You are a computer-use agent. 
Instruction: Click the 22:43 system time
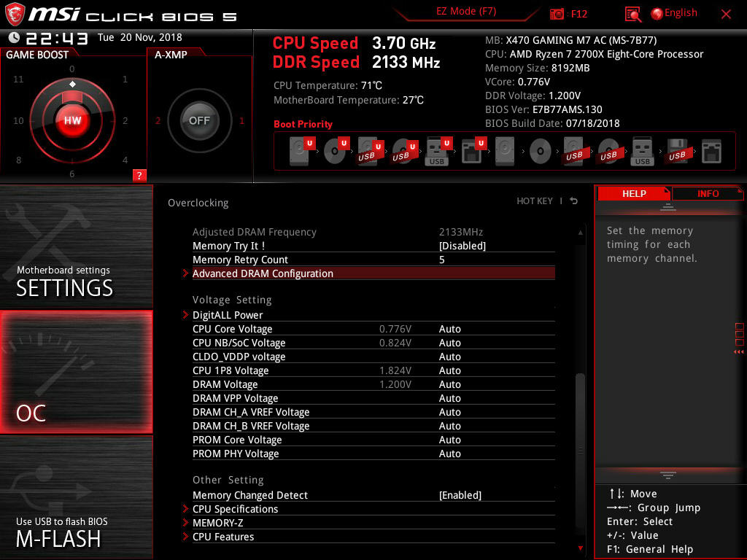tap(57, 38)
